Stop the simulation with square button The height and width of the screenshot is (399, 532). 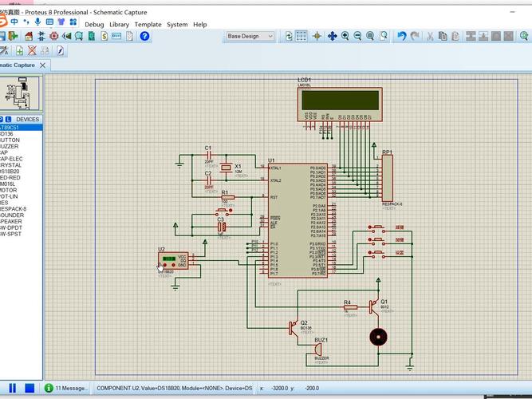point(30,388)
